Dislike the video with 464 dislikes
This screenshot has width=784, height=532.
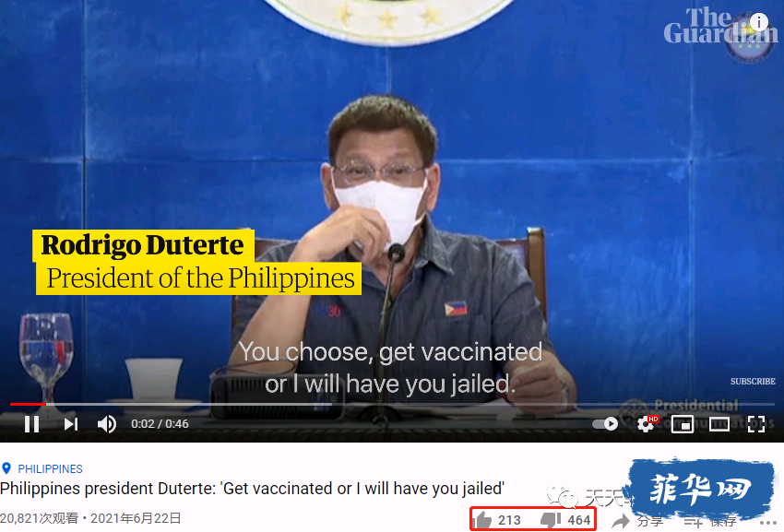565,520
